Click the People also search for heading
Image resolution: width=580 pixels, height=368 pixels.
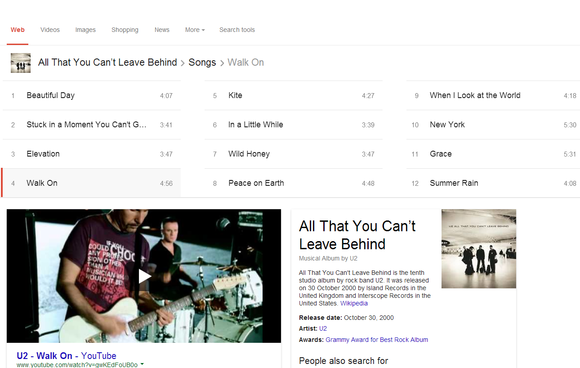[343, 361]
